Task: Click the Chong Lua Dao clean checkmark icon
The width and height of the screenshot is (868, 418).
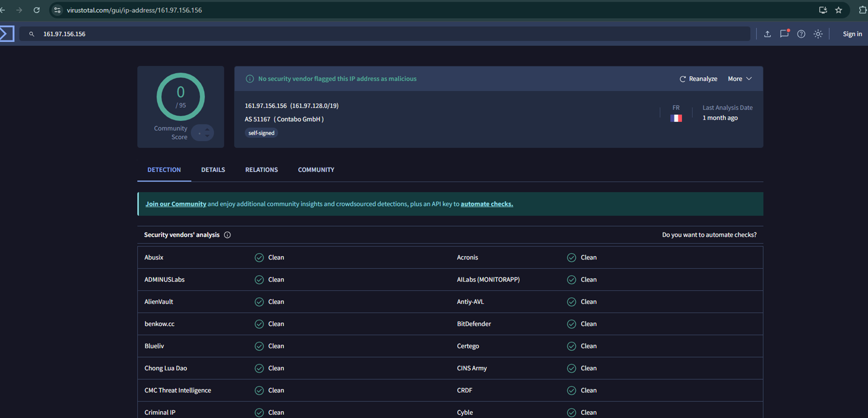Action: pyautogui.click(x=259, y=368)
